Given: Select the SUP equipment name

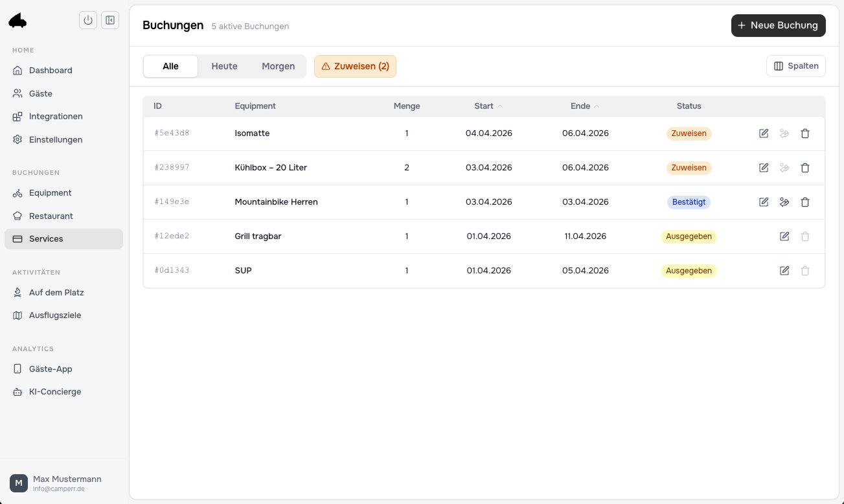Looking at the screenshot, I should [243, 271].
